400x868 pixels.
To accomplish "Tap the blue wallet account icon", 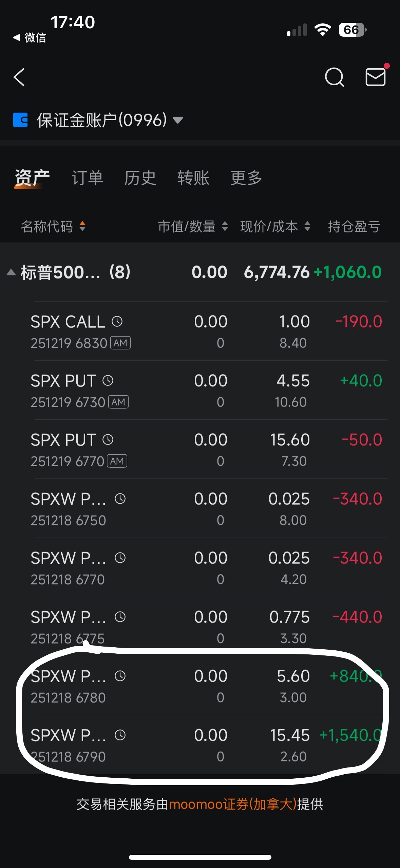I will [x=20, y=120].
